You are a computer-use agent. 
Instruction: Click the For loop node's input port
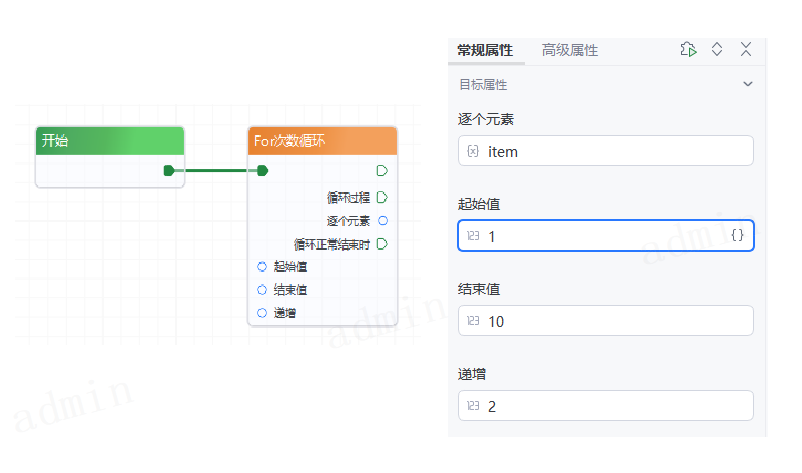[x=262, y=171]
